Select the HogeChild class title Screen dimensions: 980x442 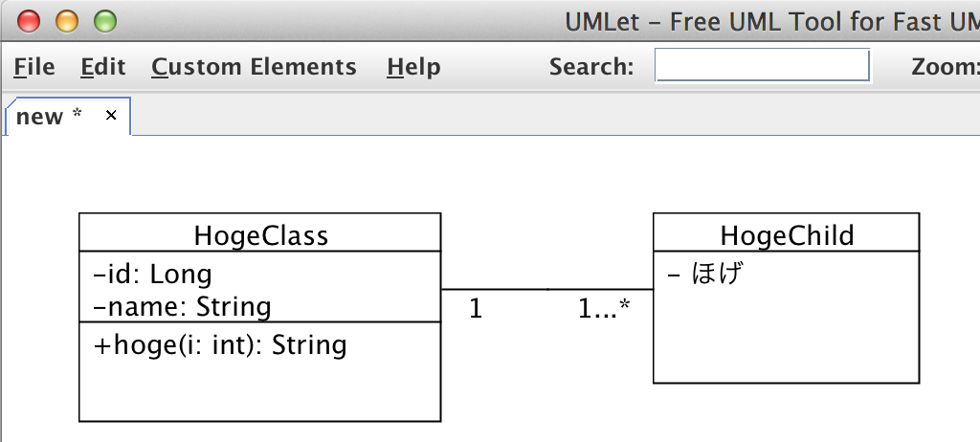(787, 233)
